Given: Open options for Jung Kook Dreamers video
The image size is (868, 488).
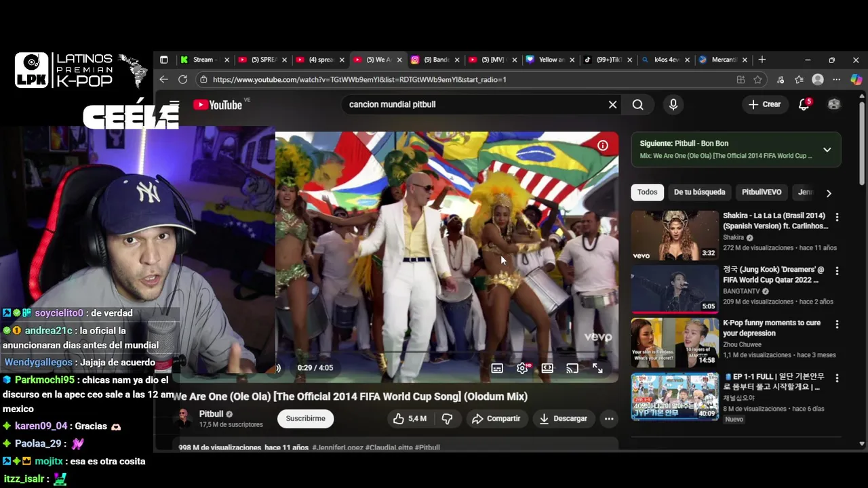Looking at the screenshot, I should [837, 270].
